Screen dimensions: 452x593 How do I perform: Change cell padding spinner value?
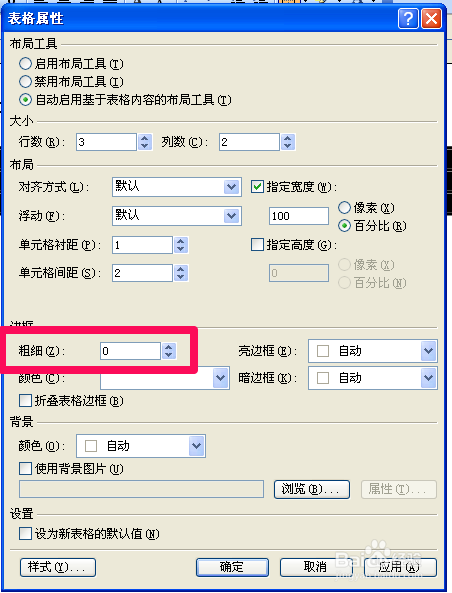pos(181,245)
